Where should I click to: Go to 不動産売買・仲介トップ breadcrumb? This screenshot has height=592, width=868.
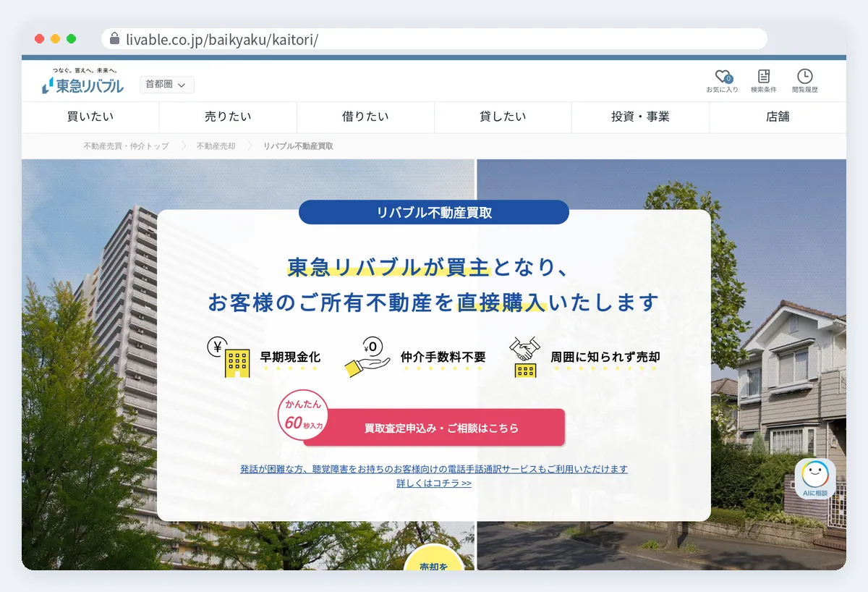tap(126, 146)
